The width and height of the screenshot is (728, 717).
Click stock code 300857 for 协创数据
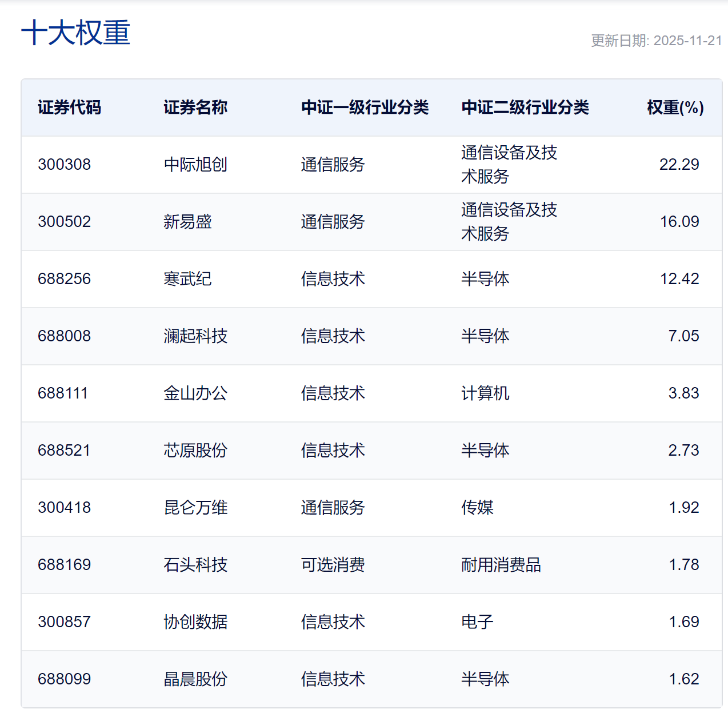(x=63, y=622)
